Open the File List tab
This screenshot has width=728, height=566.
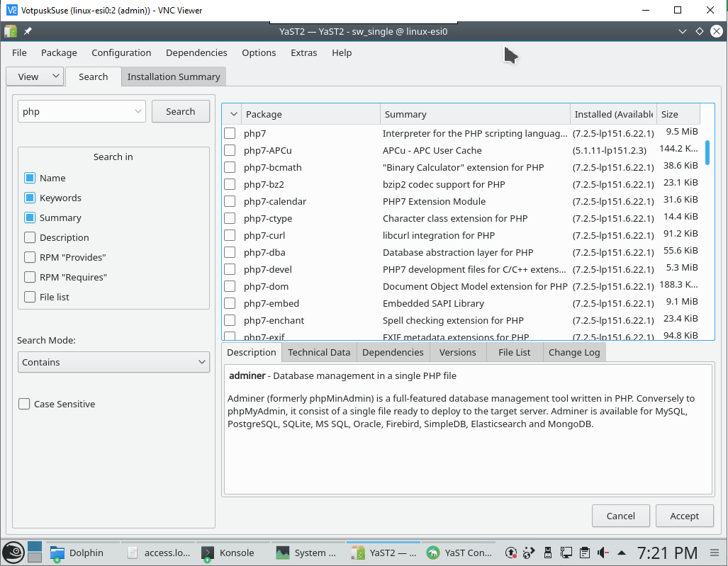point(515,352)
